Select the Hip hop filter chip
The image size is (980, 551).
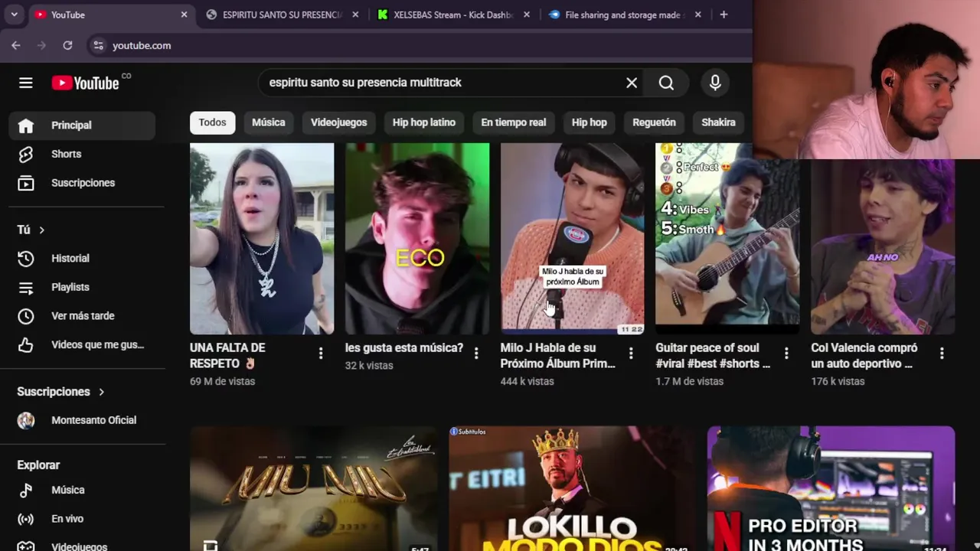590,122
